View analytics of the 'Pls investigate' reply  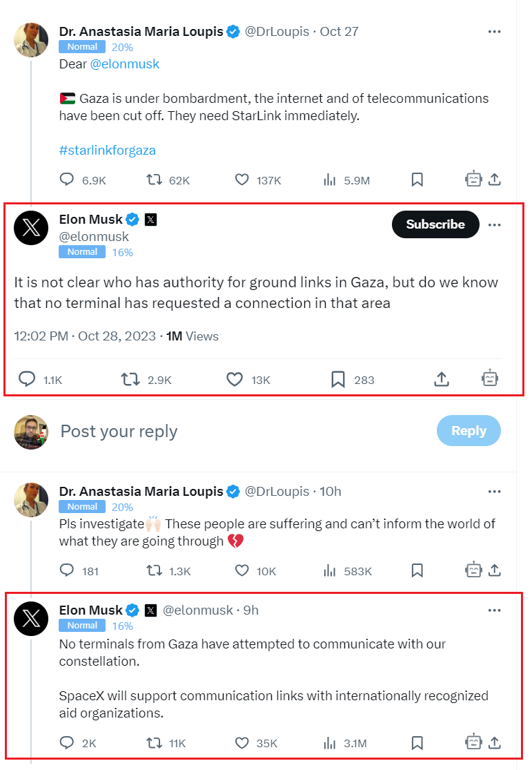coord(330,570)
